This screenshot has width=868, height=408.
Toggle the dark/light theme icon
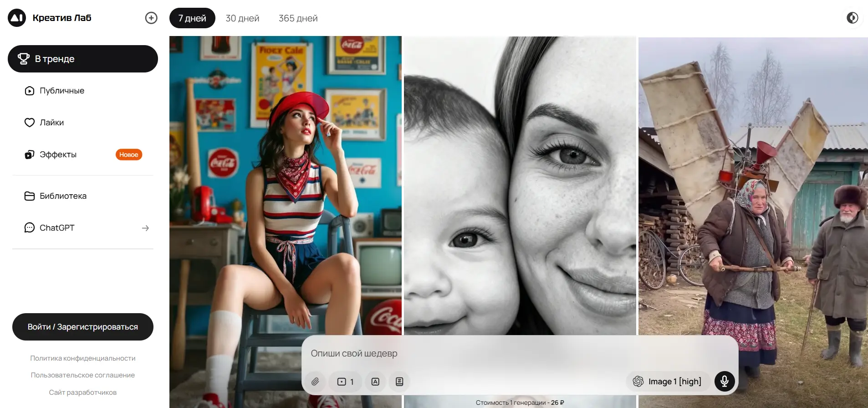pos(852,18)
